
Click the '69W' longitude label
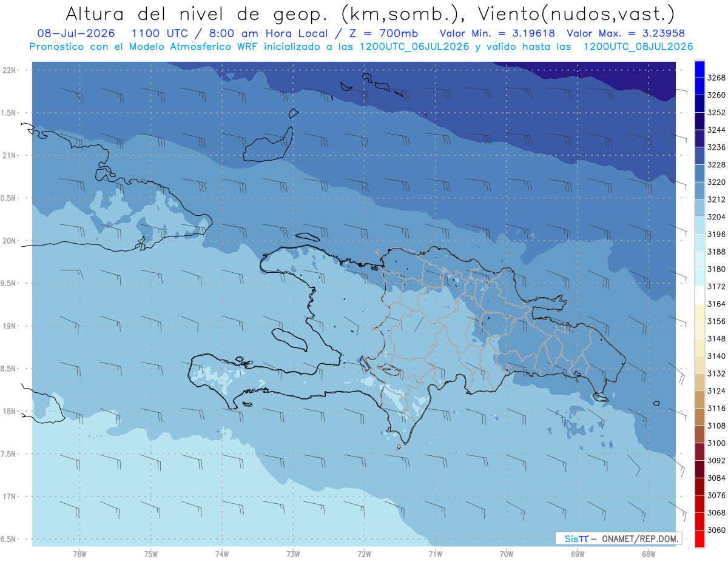coord(578,554)
